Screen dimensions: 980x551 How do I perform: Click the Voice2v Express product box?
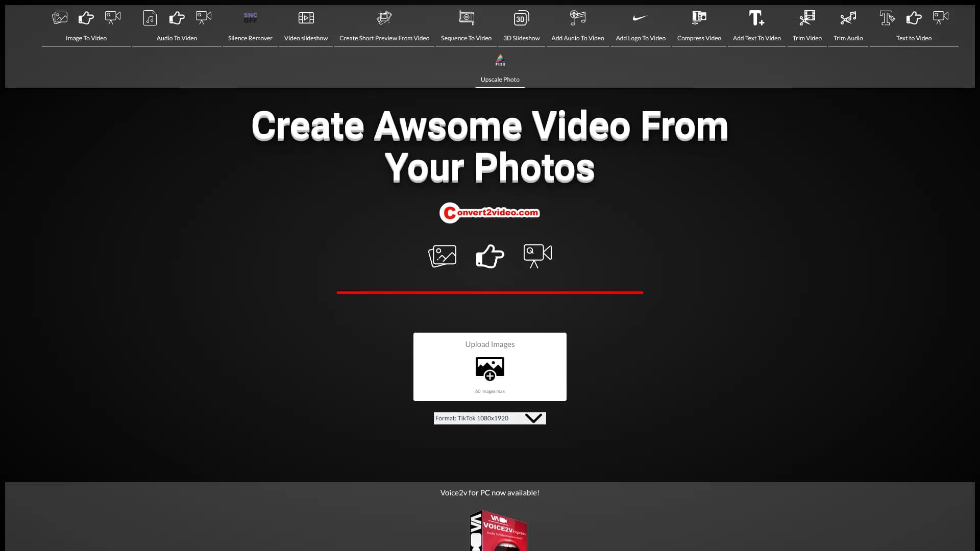pyautogui.click(x=498, y=531)
